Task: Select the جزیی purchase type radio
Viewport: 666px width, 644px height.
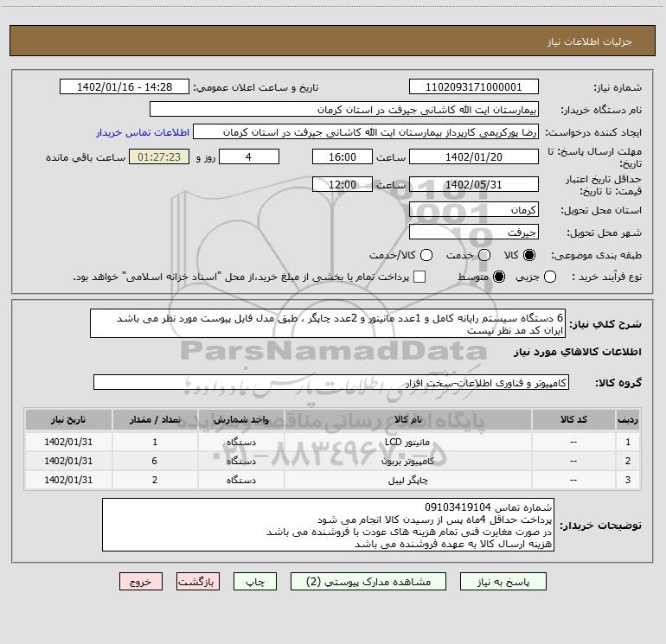Action: click(550, 277)
